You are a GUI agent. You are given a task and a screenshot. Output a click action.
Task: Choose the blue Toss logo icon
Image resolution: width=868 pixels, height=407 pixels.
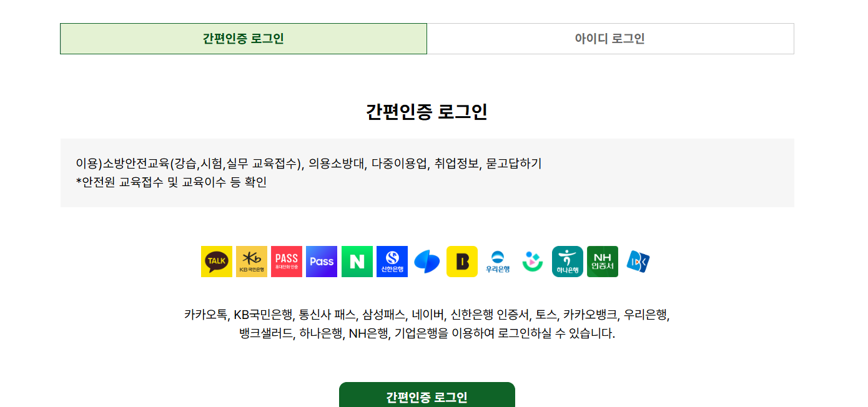coord(427,262)
